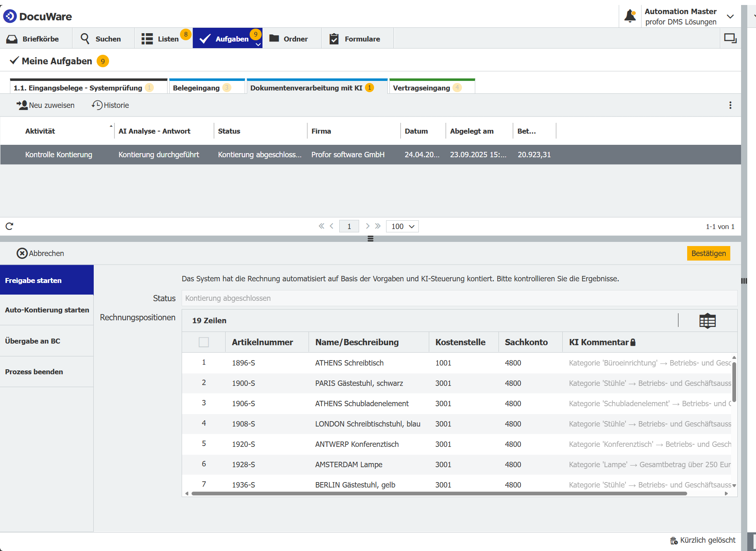Start Auto-Kontierung from the sidebar

point(47,310)
